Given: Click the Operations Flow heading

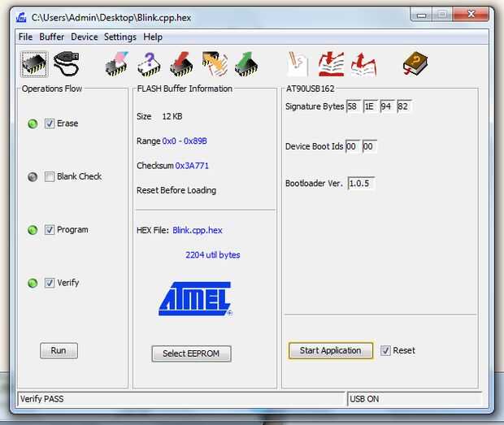Looking at the screenshot, I should click(52, 89).
